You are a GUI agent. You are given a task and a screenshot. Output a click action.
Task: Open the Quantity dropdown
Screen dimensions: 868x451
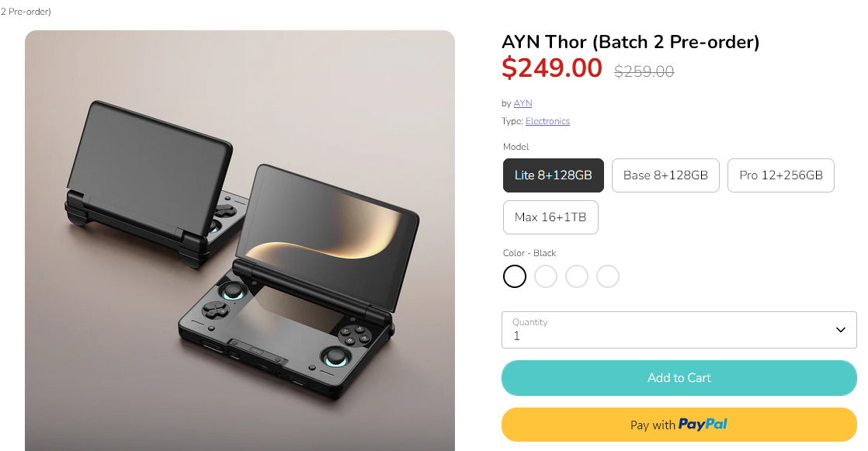point(679,330)
